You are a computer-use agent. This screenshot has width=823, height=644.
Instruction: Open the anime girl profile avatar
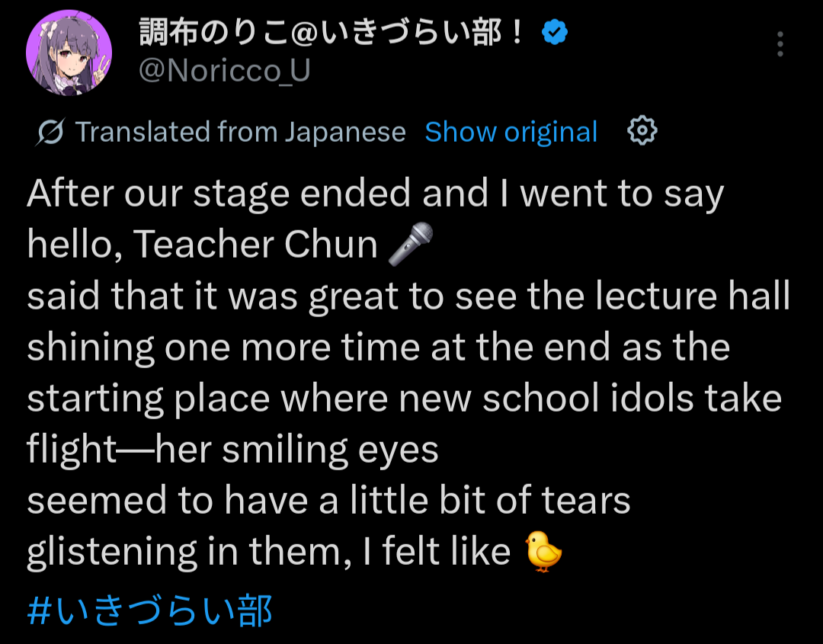tap(69, 53)
